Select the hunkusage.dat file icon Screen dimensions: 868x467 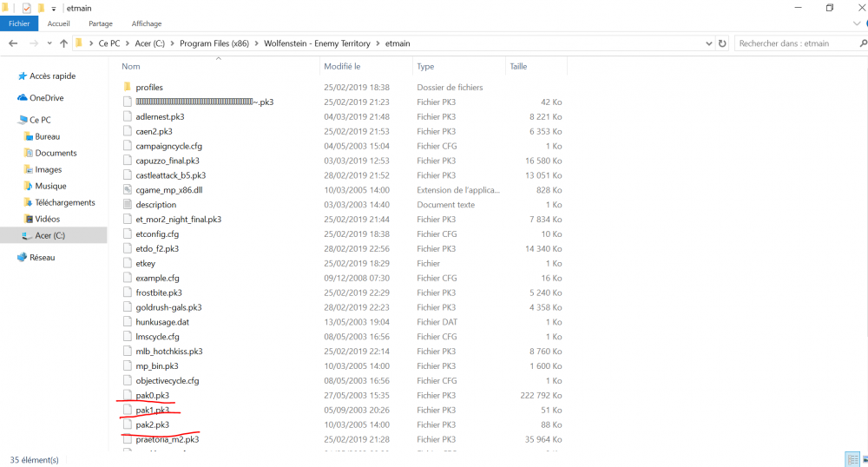coord(128,321)
